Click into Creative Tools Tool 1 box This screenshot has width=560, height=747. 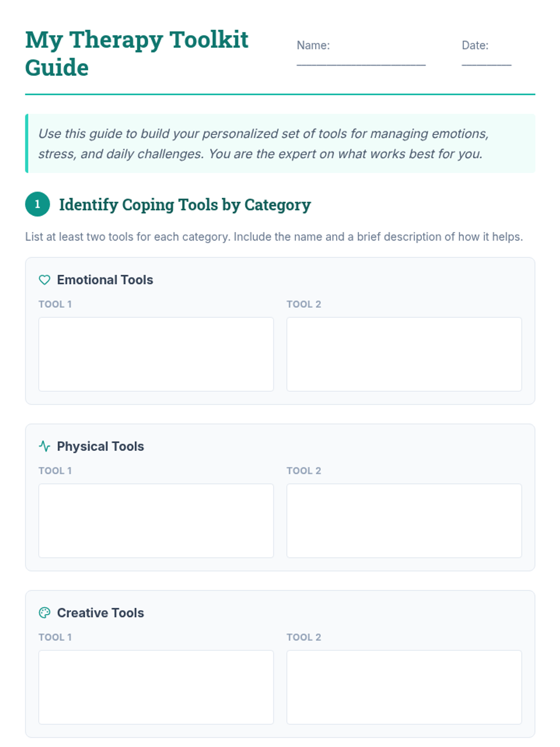[156, 687]
